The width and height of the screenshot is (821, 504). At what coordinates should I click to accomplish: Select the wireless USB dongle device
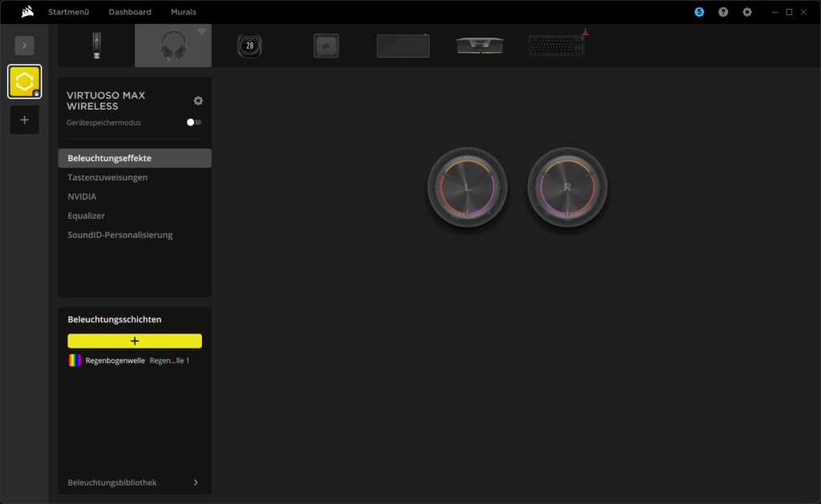(96, 45)
